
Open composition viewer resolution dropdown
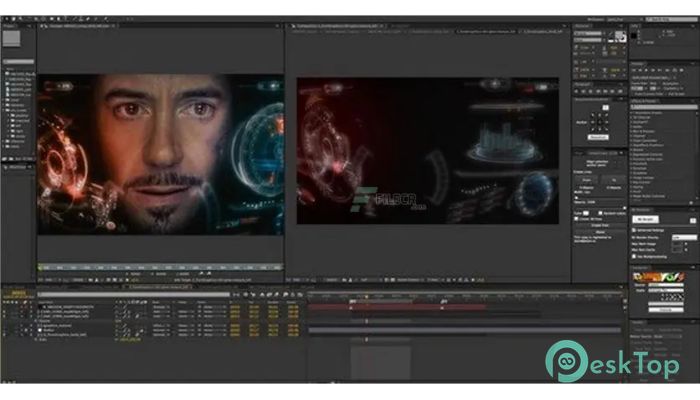(x=369, y=280)
